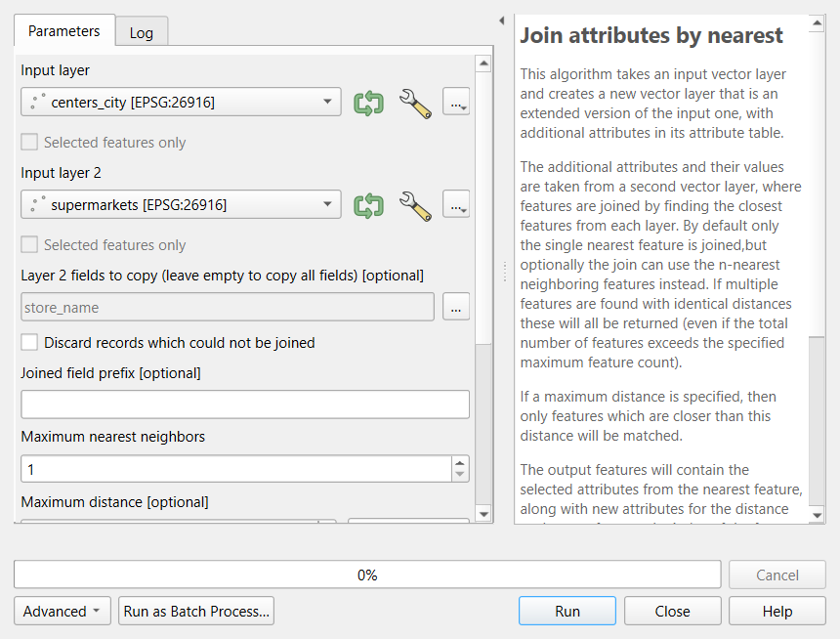Switch to the Parameters tab
Viewport: 840px width, 639px height.
(63, 31)
